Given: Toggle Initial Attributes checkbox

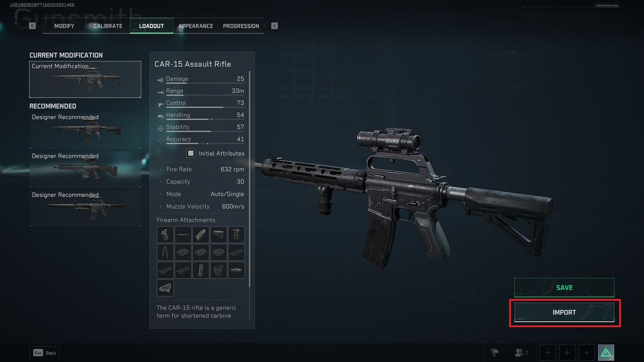Looking at the screenshot, I should tap(191, 154).
